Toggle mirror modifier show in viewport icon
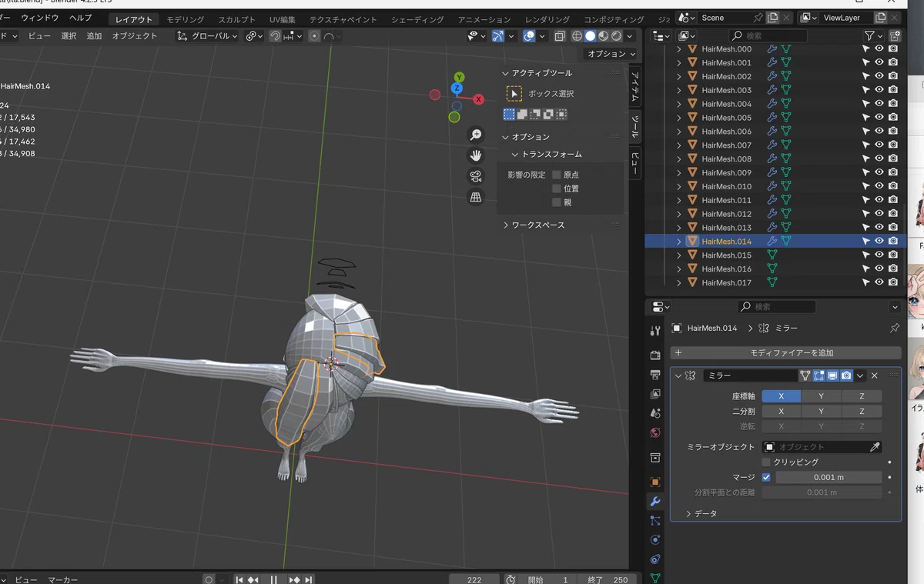Viewport: 924px width, 584px height. pos(832,375)
